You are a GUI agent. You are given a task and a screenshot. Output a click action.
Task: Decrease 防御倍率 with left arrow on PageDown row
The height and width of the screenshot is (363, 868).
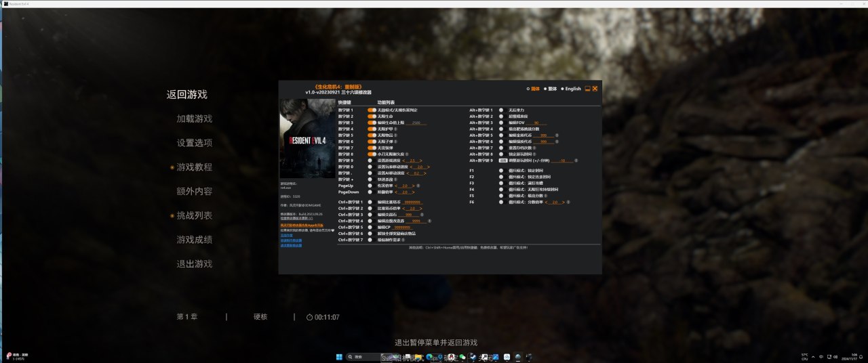(x=396, y=192)
